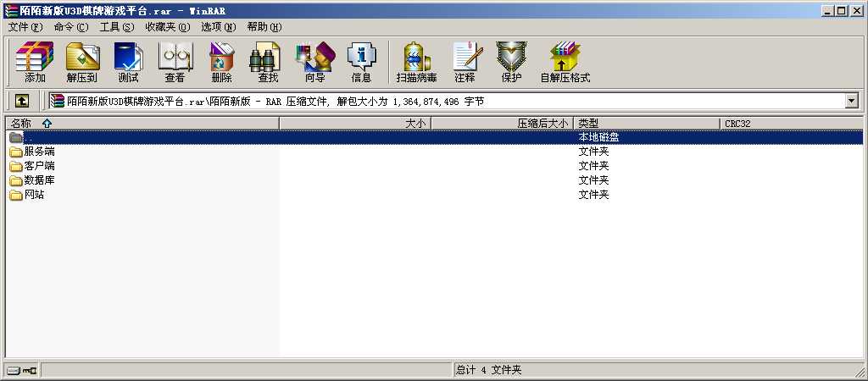
Task: Click 本地磁盘 type cell
Action: point(598,137)
